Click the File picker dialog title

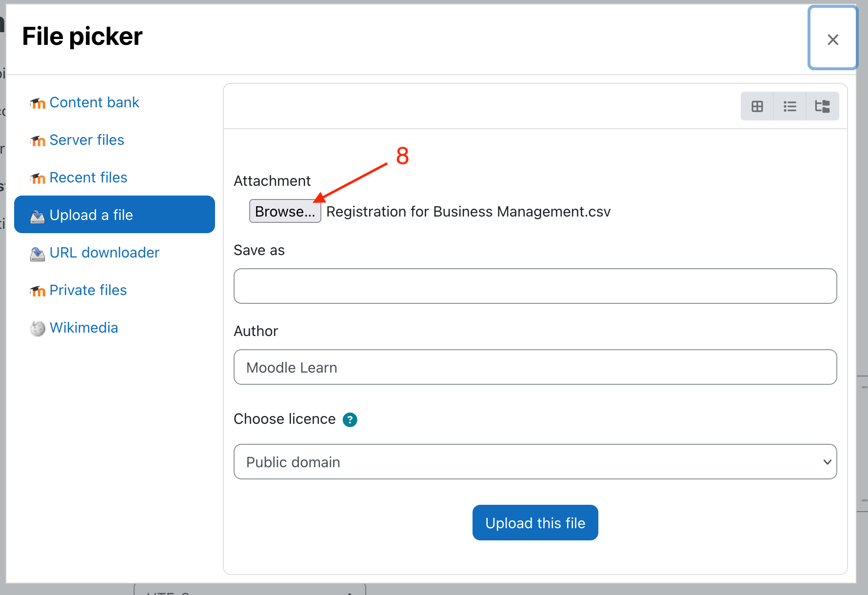tap(82, 37)
